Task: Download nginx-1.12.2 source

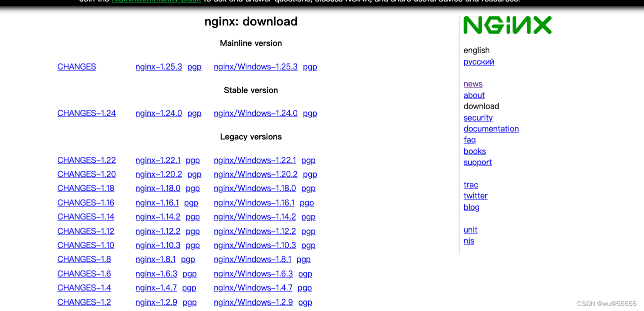Action: [158, 231]
